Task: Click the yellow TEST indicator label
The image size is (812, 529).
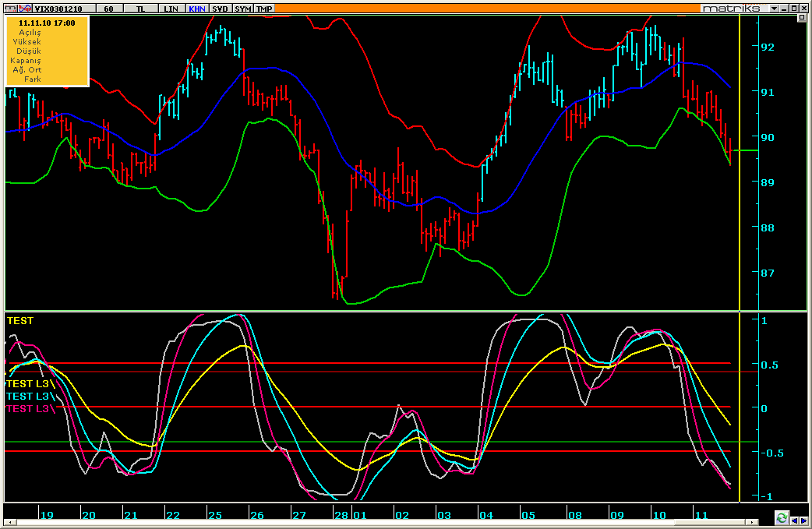Action: [x=20, y=320]
